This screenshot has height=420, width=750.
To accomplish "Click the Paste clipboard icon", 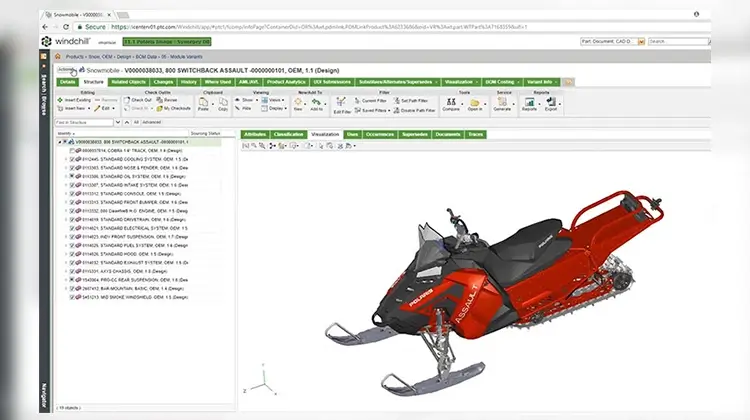I will coord(203,102).
